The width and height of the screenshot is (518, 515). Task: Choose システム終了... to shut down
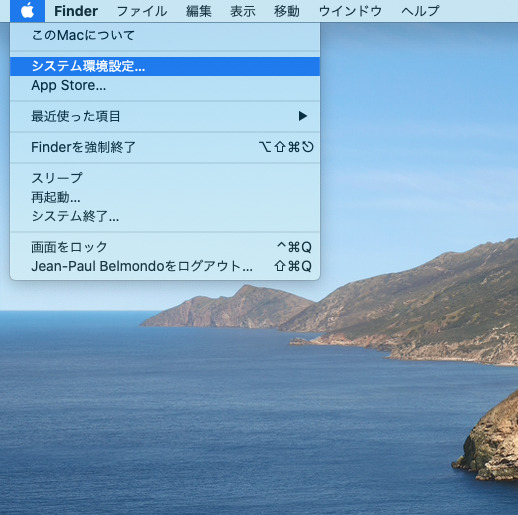click(165, 216)
